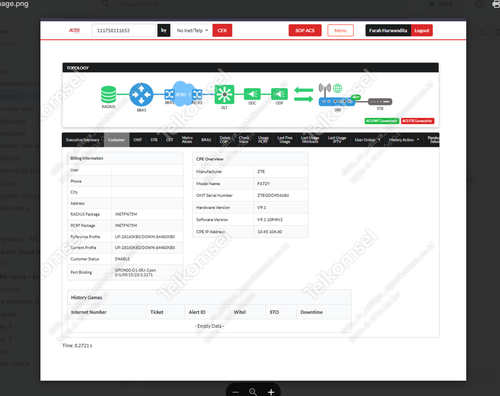Click the zoom in plus icon in viewer
Screen dimensions: 500x396
coord(271,392)
